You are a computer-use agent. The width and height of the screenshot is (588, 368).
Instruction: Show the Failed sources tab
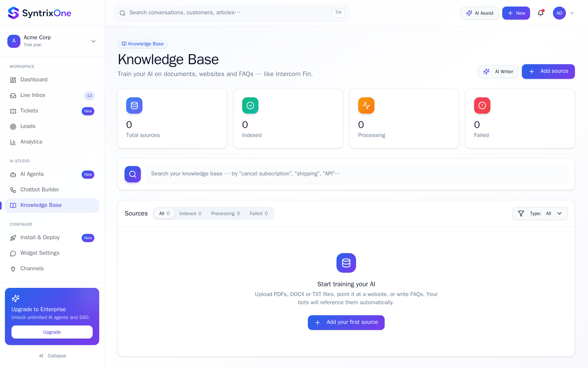258,213
